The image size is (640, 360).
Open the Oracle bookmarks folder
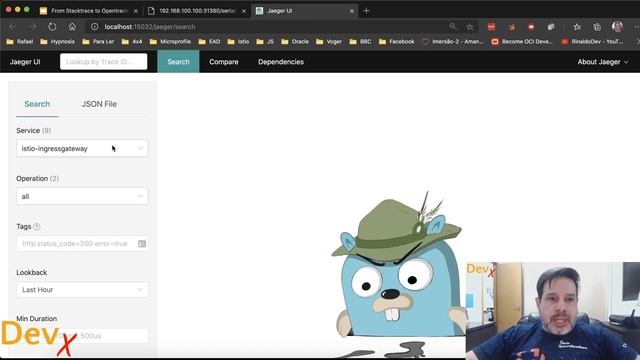point(295,41)
